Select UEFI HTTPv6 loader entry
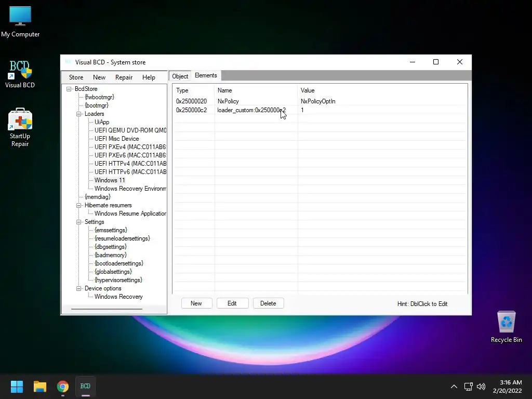Viewport: 532px width, 399px height. tap(130, 172)
